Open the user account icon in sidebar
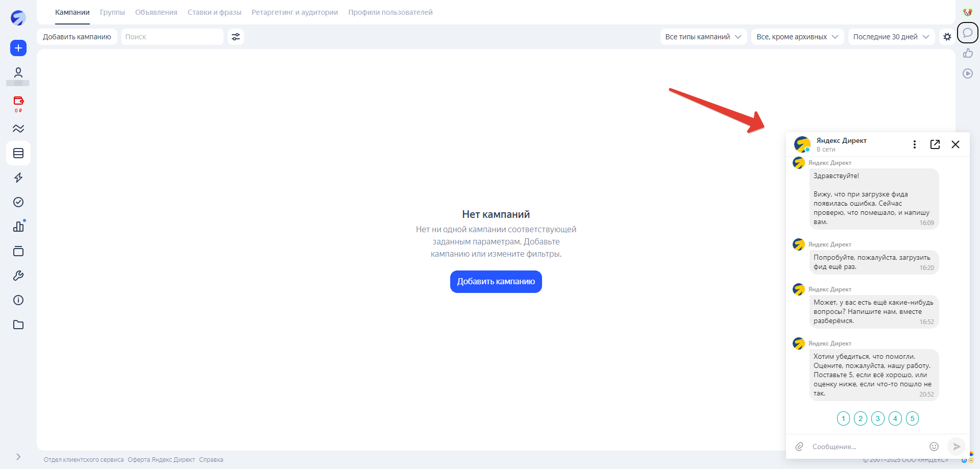Viewport: 980px width, 469px height. (x=18, y=72)
